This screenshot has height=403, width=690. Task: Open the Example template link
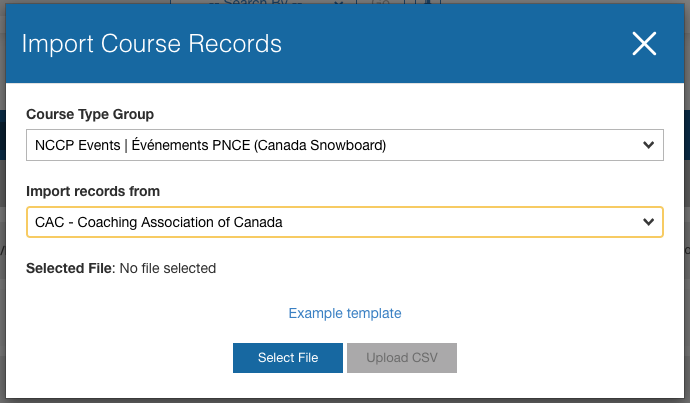tap(345, 313)
